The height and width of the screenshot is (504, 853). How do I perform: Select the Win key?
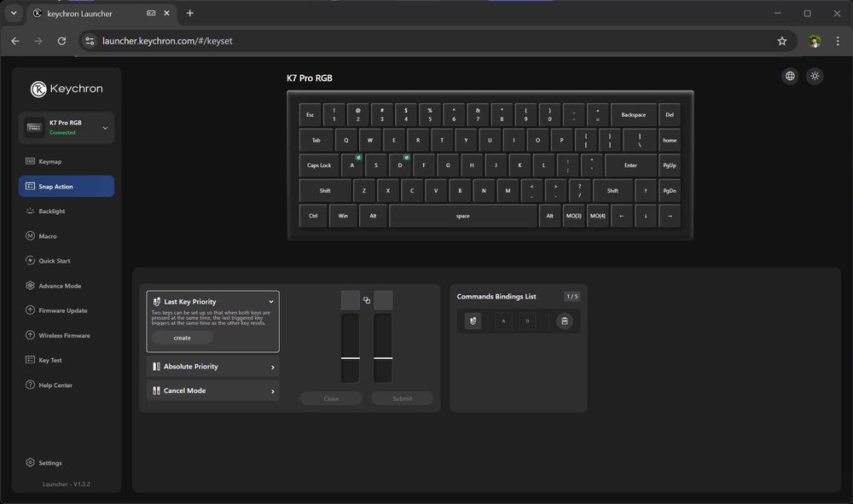(343, 216)
